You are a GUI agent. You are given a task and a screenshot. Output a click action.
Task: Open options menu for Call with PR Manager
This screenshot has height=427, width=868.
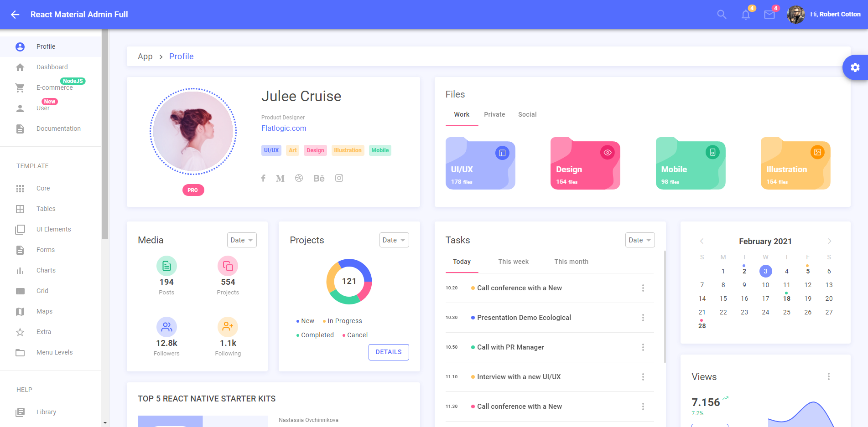[643, 347]
